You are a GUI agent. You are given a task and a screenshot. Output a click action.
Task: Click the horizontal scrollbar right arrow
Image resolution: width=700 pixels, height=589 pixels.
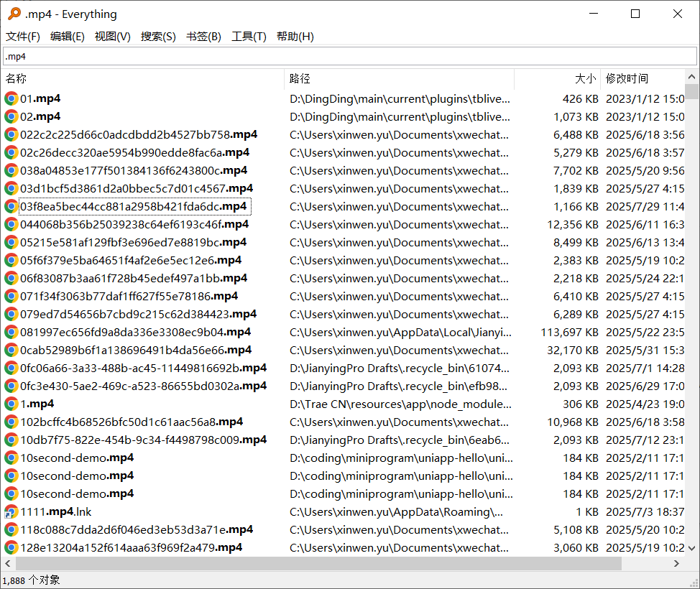coord(676,564)
